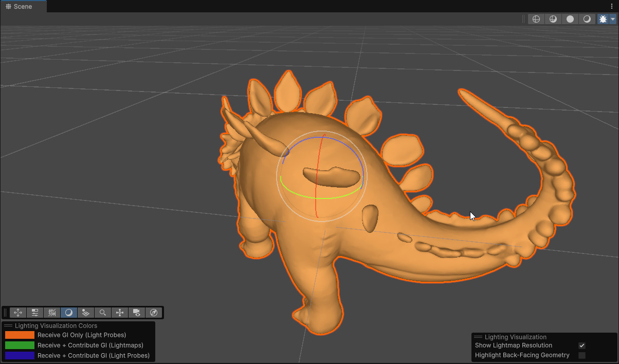Switch to Shaded Wireframe draw mode
Image resolution: width=619 pixels, height=364 pixels.
[553, 19]
